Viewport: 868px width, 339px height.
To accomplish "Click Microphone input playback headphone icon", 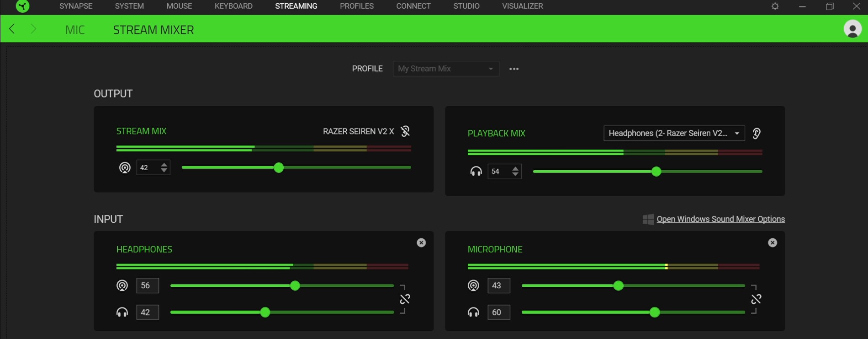I will (x=473, y=312).
